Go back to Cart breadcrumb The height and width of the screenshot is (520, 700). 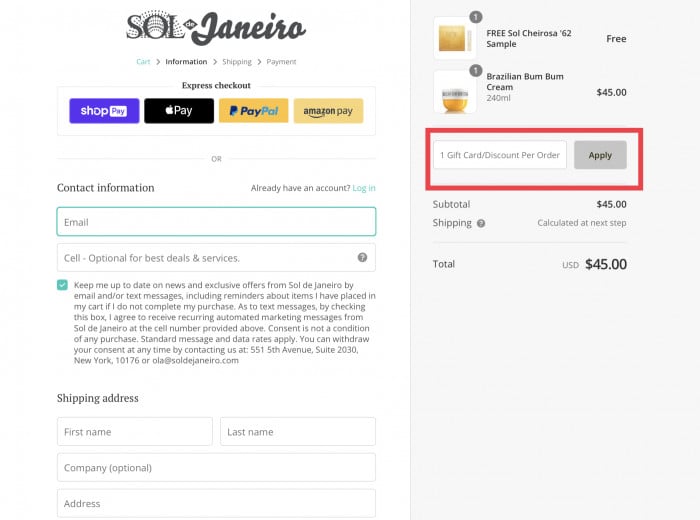143,62
